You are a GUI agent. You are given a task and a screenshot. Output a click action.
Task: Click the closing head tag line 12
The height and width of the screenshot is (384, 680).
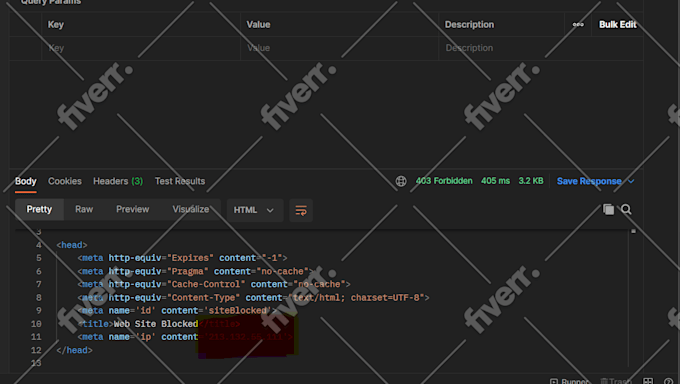pyautogui.click(x=75, y=350)
